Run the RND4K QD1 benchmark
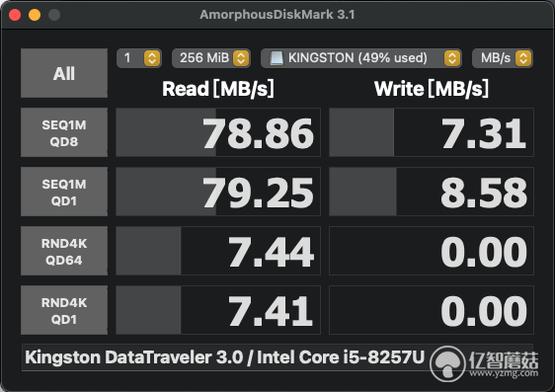The width and height of the screenshot is (555, 392). pos(64,310)
